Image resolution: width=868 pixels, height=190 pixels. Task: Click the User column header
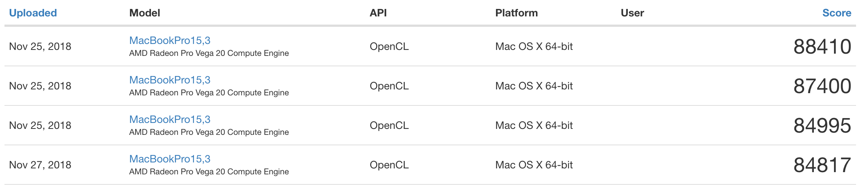click(632, 13)
